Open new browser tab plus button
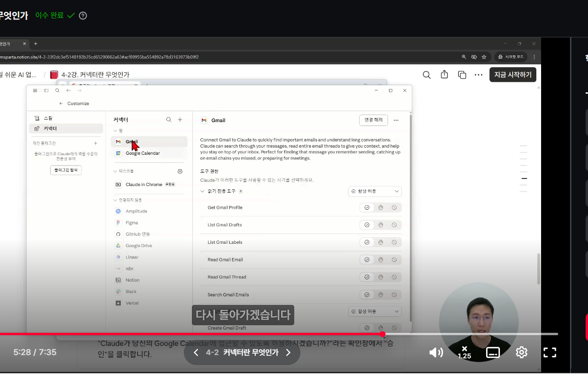The width and height of the screenshot is (588, 374). tap(36, 44)
